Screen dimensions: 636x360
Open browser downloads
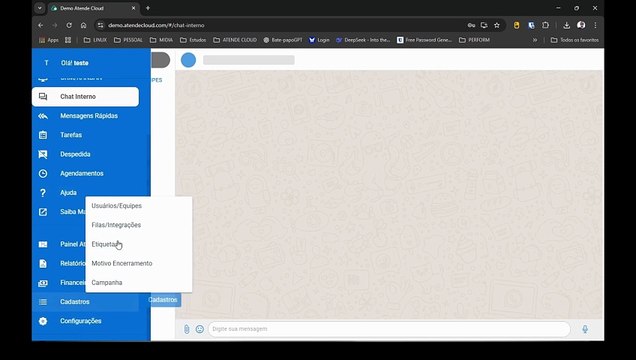click(567, 25)
